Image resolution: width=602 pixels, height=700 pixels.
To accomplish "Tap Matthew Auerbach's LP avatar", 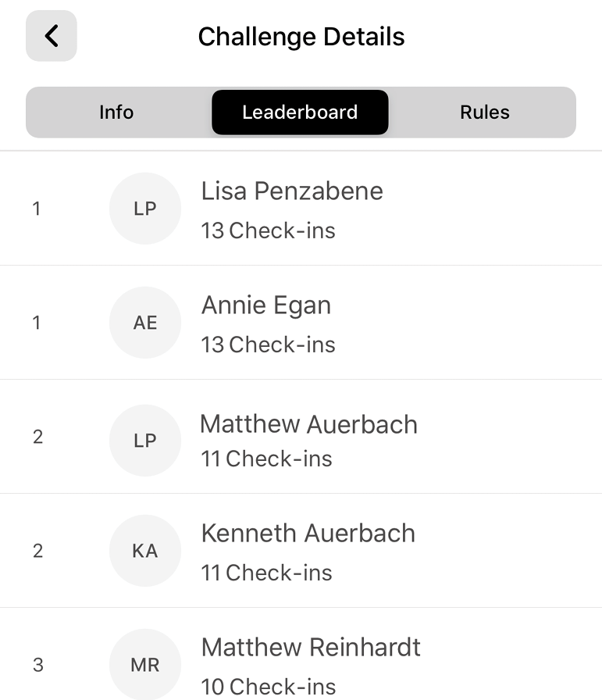I will 145,440.
